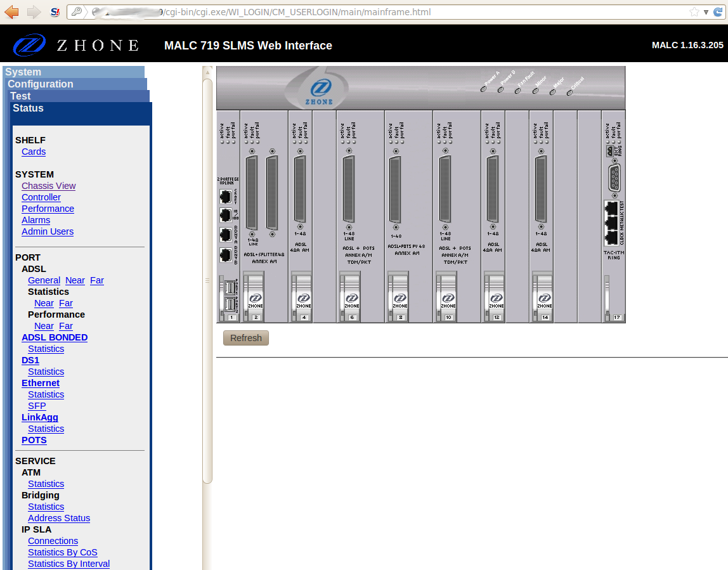The width and height of the screenshot is (728, 570).
Task: Click the ADSL 48A card in slot 4
Action: pyautogui.click(x=301, y=216)
